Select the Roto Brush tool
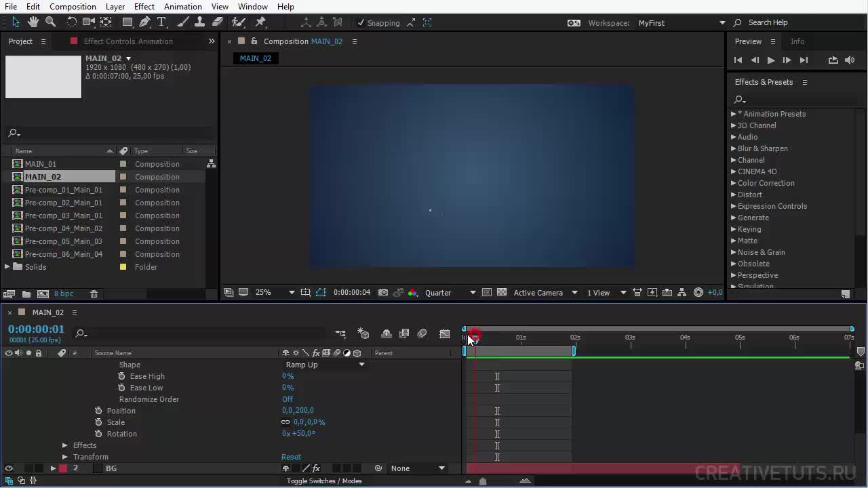 pyautogui.click(x=239, y=22)
